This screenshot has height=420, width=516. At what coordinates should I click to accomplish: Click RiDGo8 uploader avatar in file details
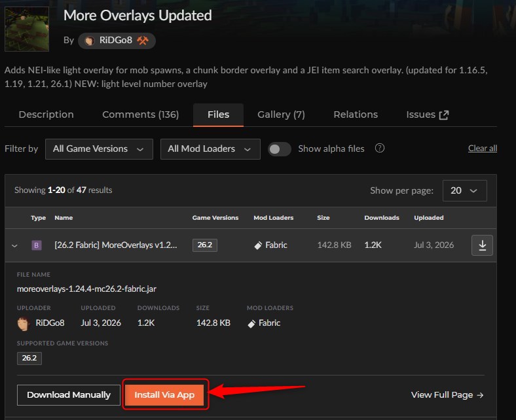pyautogui.click(x=23, y=324)
